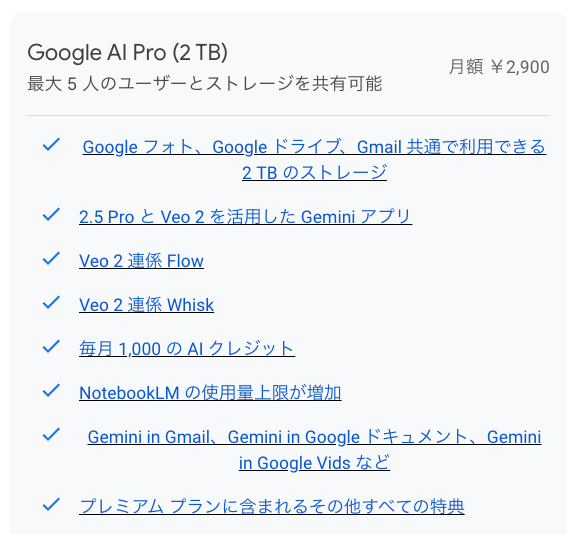Open the 2.5 Pro と Veo 2 Gemini アプリ link

point(246,217)
